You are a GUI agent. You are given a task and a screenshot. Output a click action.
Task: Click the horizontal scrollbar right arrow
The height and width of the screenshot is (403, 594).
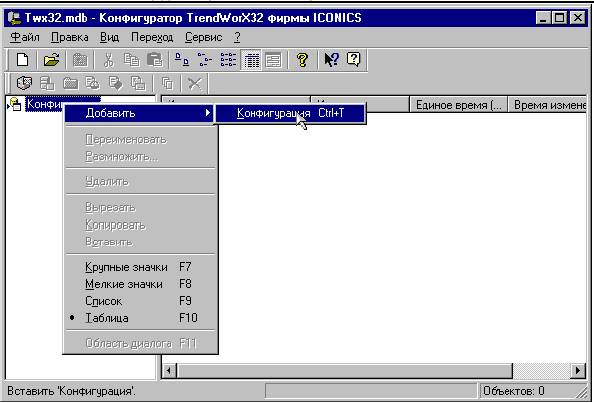coord(578,370)
